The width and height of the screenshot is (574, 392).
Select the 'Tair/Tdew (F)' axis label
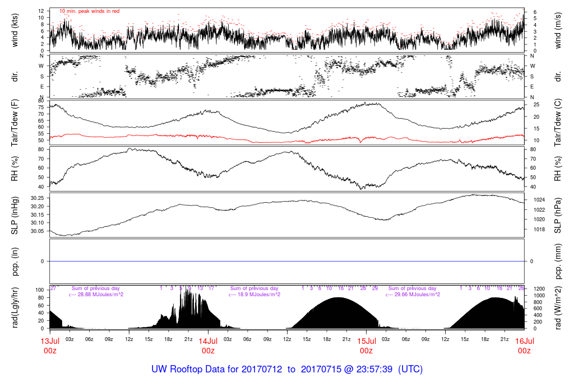click(15, 123)
